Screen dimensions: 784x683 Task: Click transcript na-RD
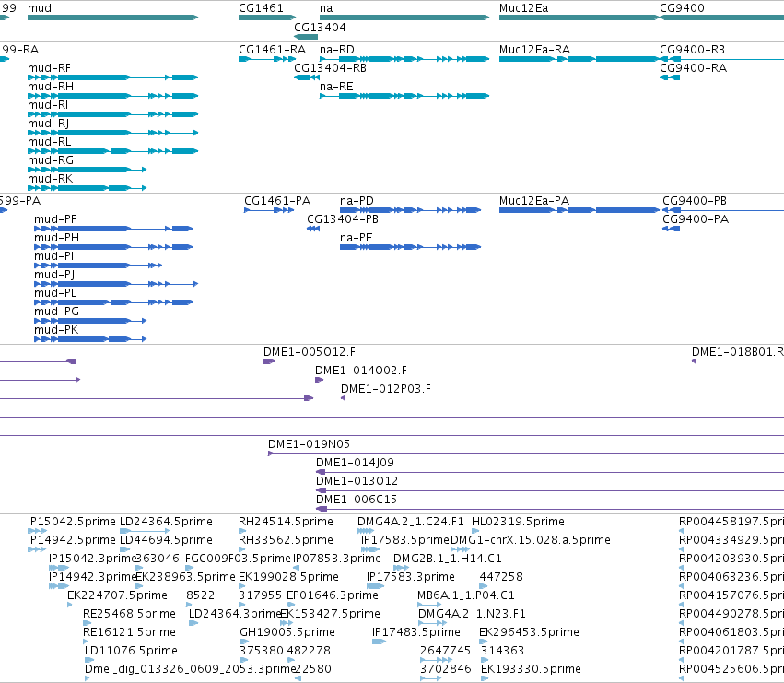click(x=404, y=59)
